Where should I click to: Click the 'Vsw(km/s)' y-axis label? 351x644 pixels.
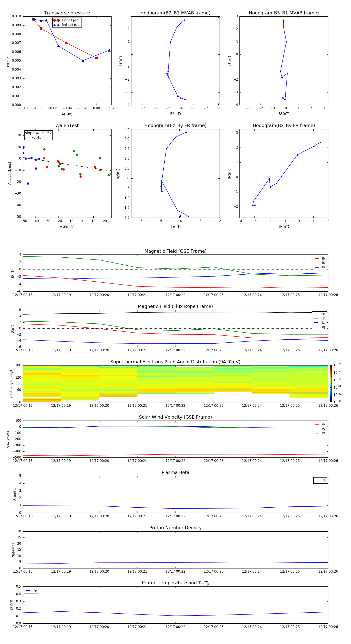[8, 439]
